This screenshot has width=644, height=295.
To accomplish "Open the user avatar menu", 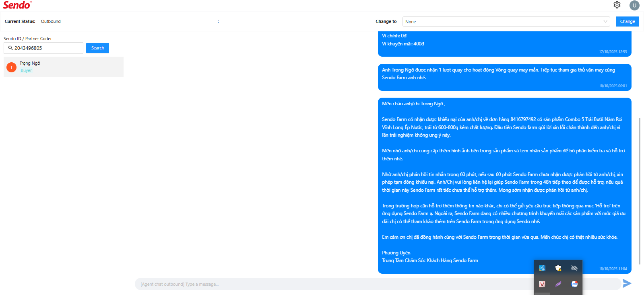I will [634, 5].
